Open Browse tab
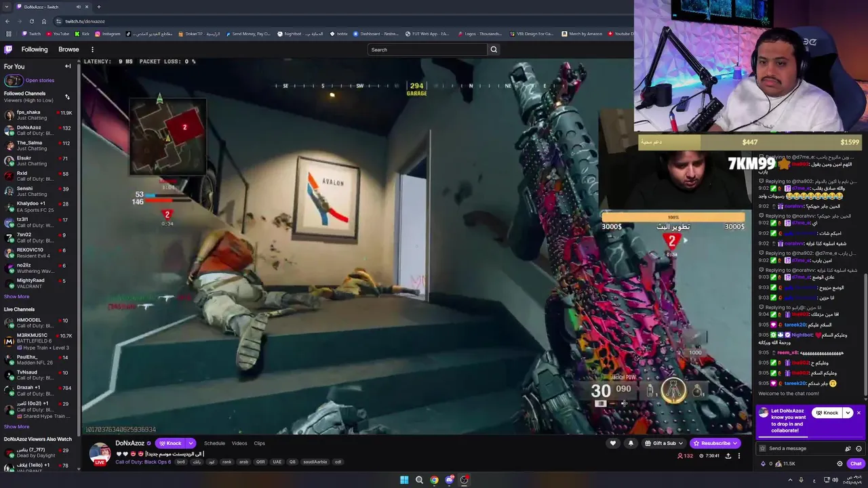Viewport: 868px width, 488px height. click(x=68, y=49)
